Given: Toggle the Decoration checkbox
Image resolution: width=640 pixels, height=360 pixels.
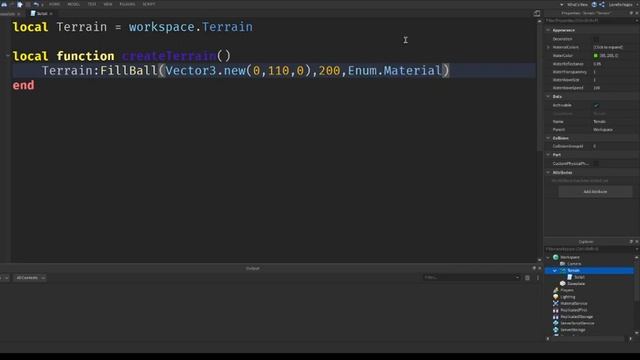Looking at the screenshot, I should [x=596, y=39].
